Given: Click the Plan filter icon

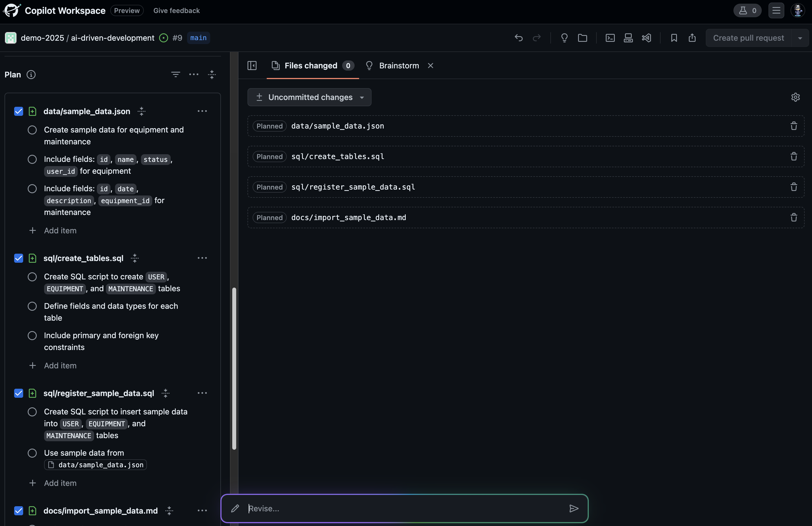Looking at the screenshot, I should [176, 75].
